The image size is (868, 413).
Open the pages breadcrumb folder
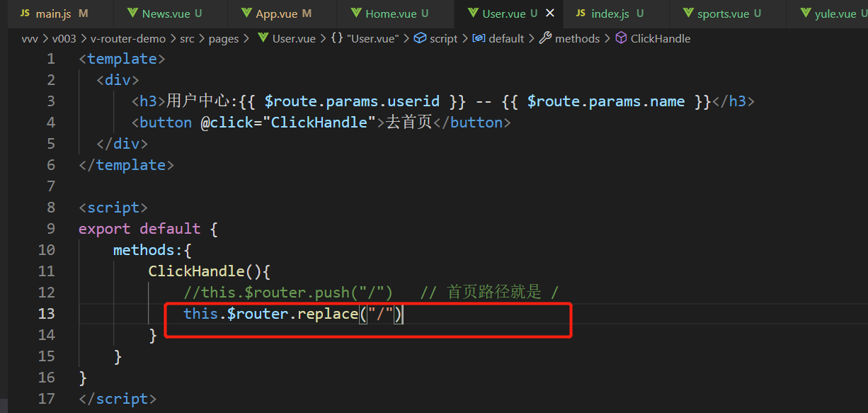tap(224, 38)
